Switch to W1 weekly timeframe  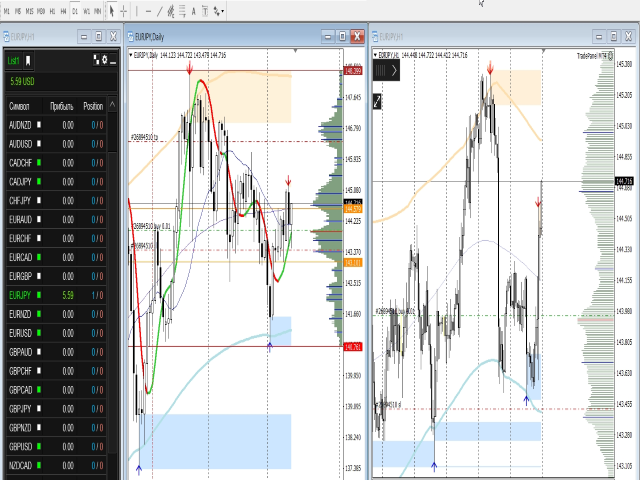[x=86, y=11]
